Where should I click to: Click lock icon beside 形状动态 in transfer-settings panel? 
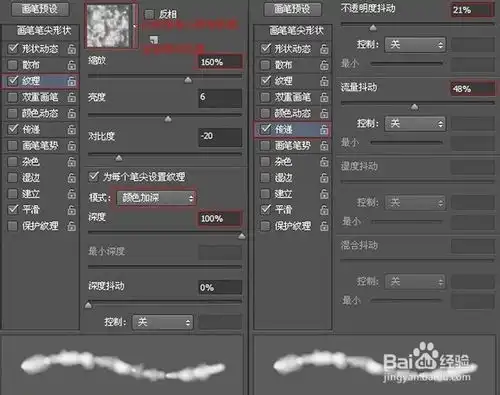(x=324, y=49)
